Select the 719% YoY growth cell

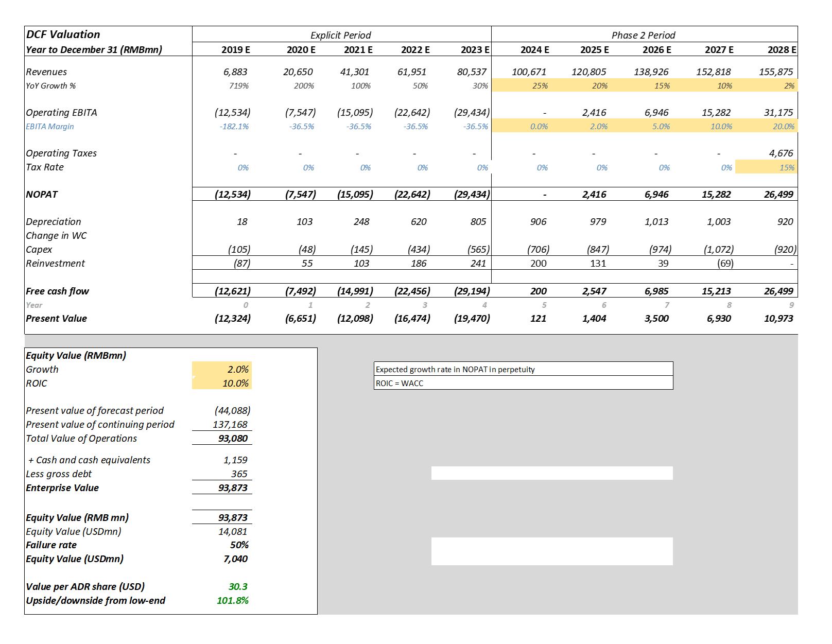point(239,85)
